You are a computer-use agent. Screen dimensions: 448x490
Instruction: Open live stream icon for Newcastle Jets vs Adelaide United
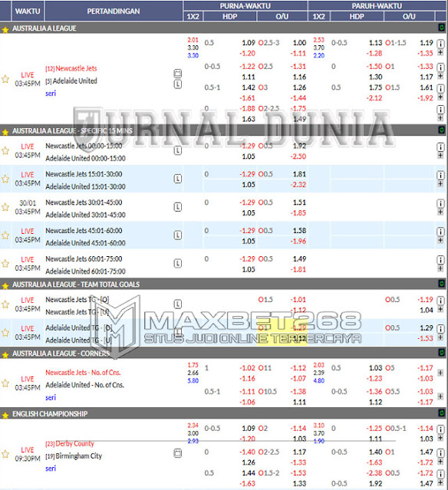177,84
